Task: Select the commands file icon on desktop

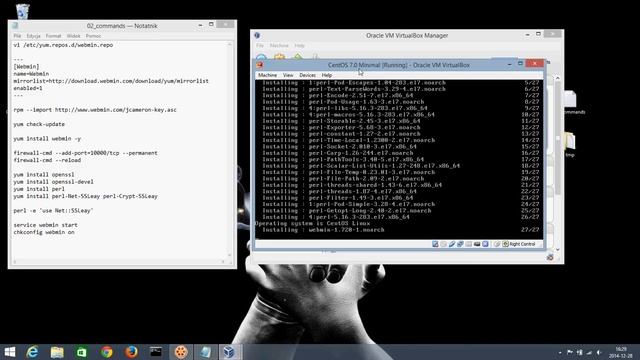Action: [571, 100]
